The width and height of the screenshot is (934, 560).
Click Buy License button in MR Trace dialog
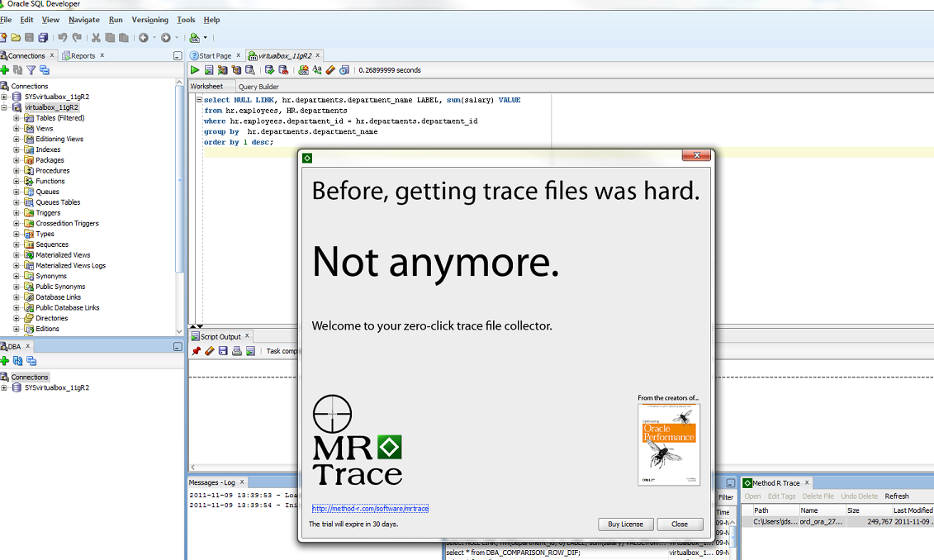[x=625, y=524]
